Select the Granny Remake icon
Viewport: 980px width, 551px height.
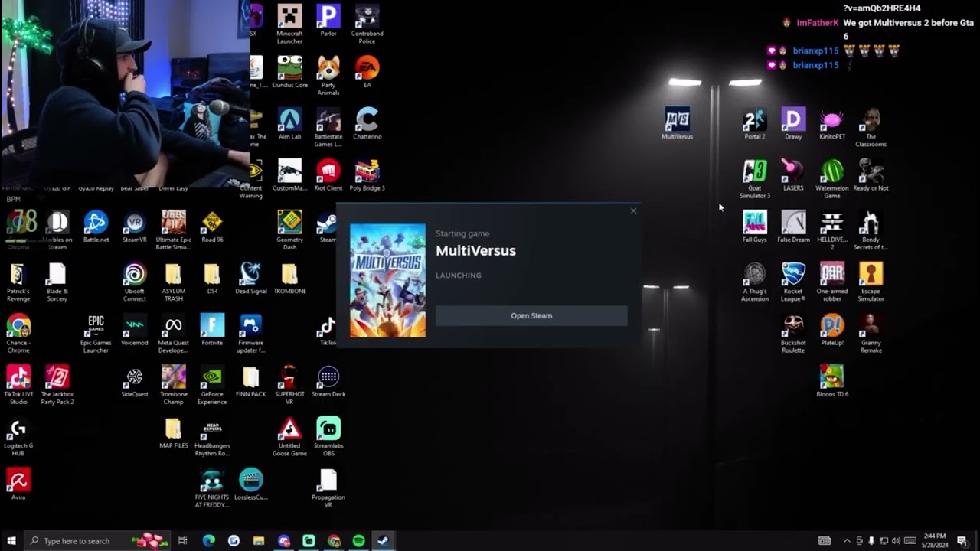pyautogui.click(x=871, y=333)
